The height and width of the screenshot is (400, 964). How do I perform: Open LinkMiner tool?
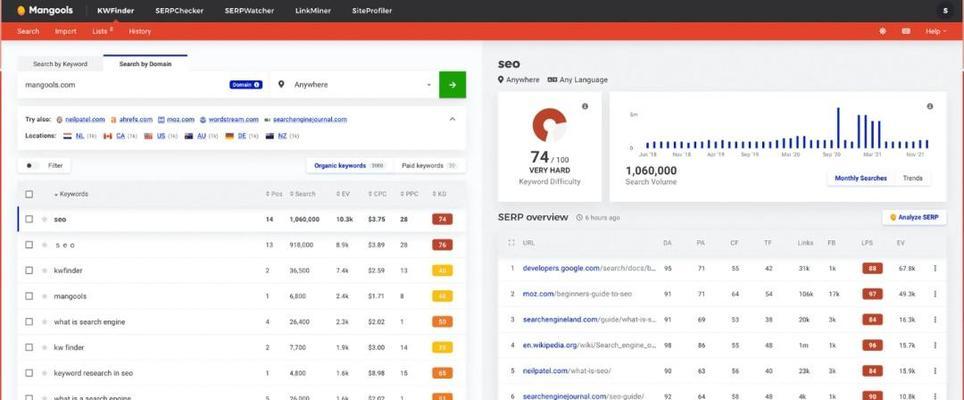[313, 10]
